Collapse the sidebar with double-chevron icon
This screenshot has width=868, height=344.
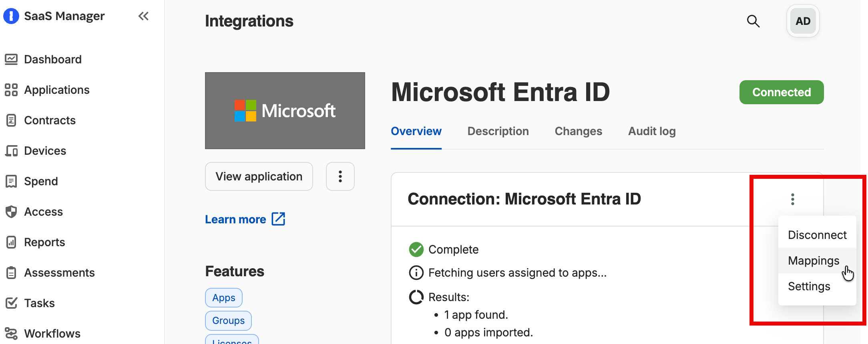(x=143, y=16)
